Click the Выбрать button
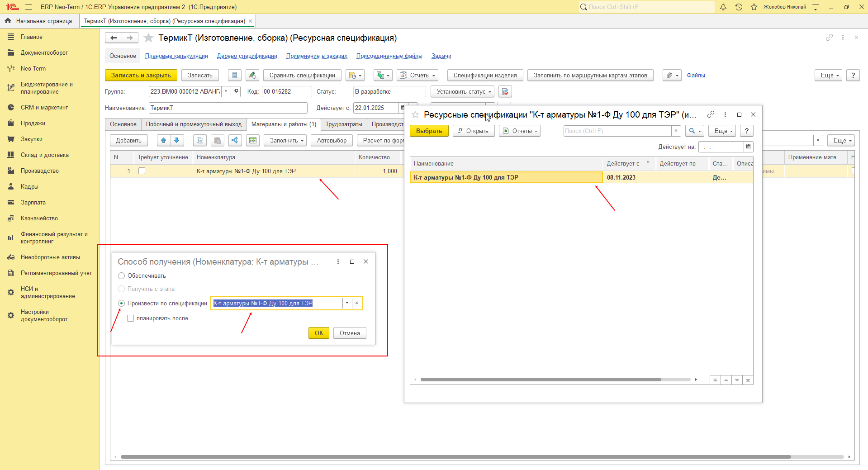 pyautogui.click(x=429, y=131)
